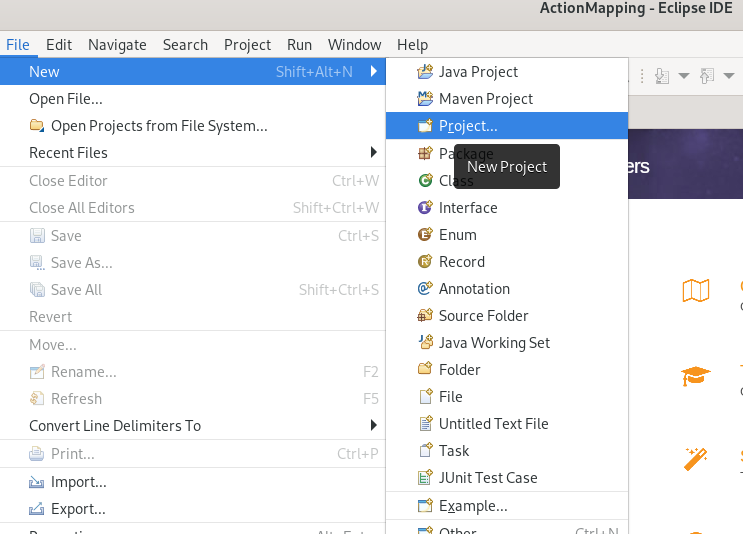Open the Search menu

click(185, 45)
